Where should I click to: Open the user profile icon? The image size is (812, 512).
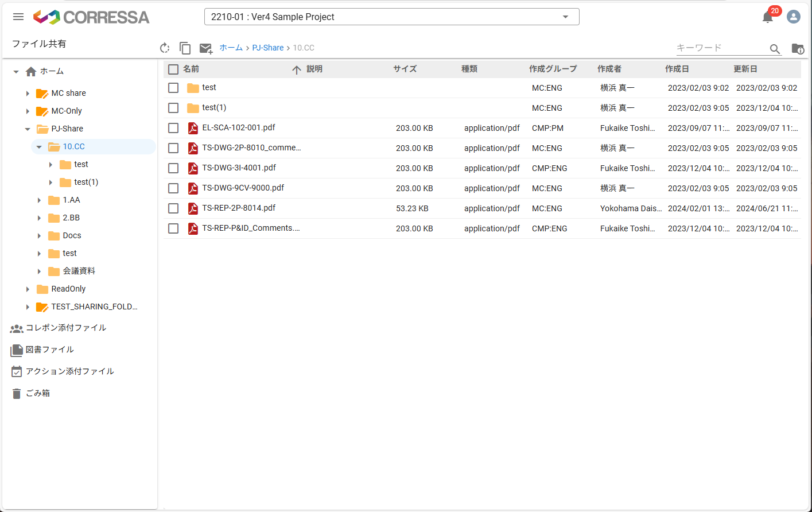pyautogui.click(x=794, y=17)
